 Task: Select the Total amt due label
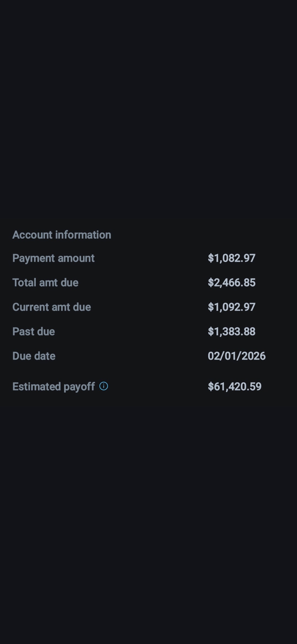pos(45,283)
